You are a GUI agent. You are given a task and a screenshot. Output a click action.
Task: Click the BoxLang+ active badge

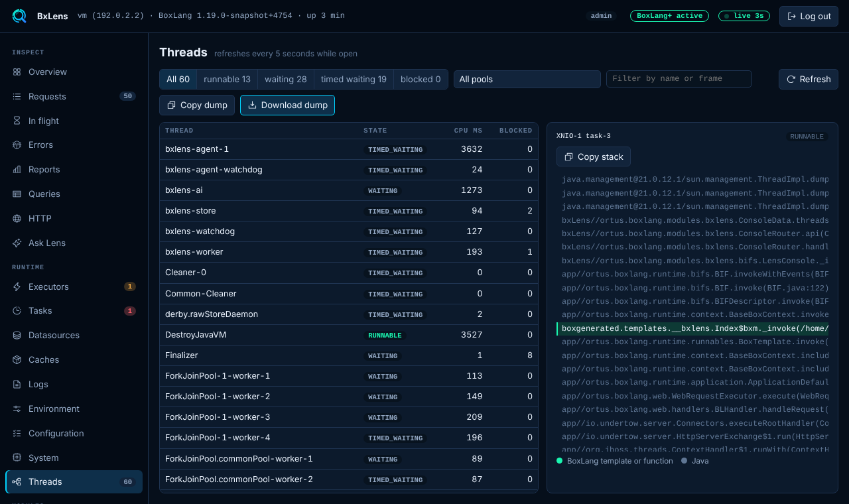[x=669, y=16]
